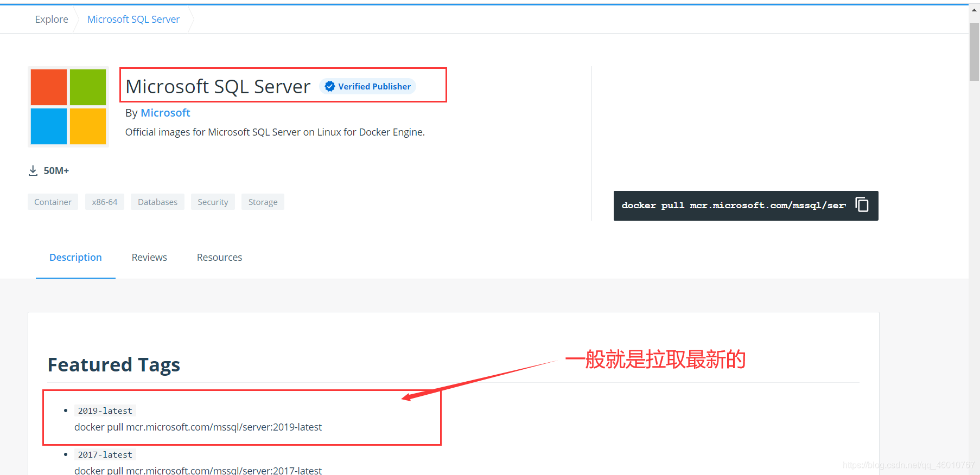Switch to the Reviews tab
This screenshot has width=980, height=475.
149,258
